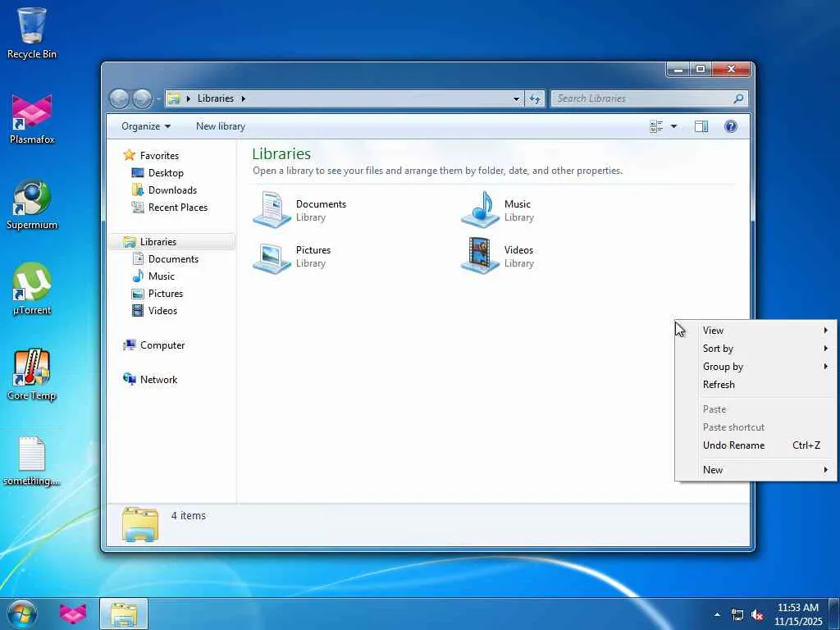Open Downloads under Favorites
This screenshot has width=840, height=630.
(x=172, y=190)
